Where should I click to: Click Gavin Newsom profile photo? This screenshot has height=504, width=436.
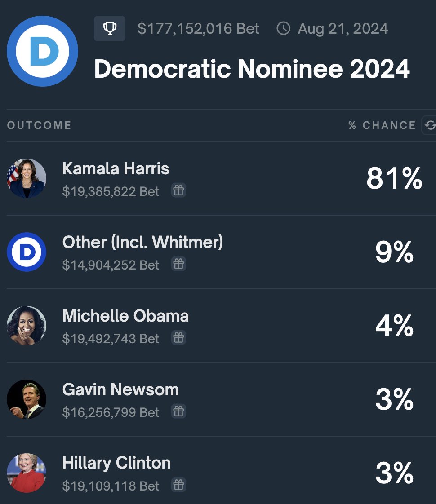pos(27,399)
